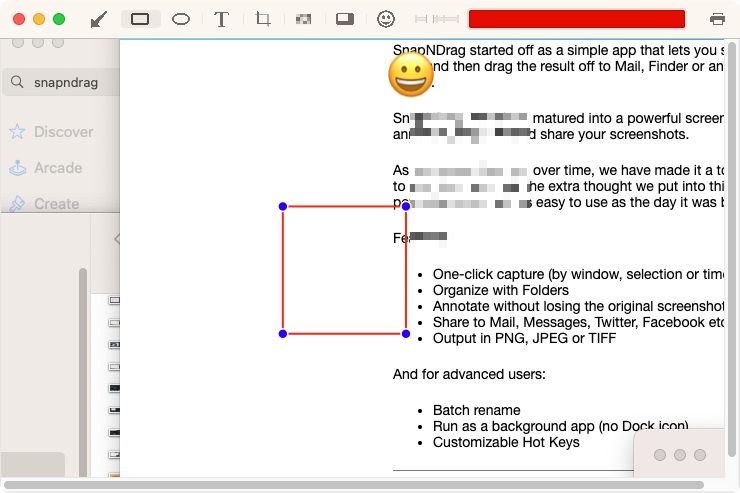Open the Emoji sticker tool
The width and height of the screenshot is (740, 493).
386,19
